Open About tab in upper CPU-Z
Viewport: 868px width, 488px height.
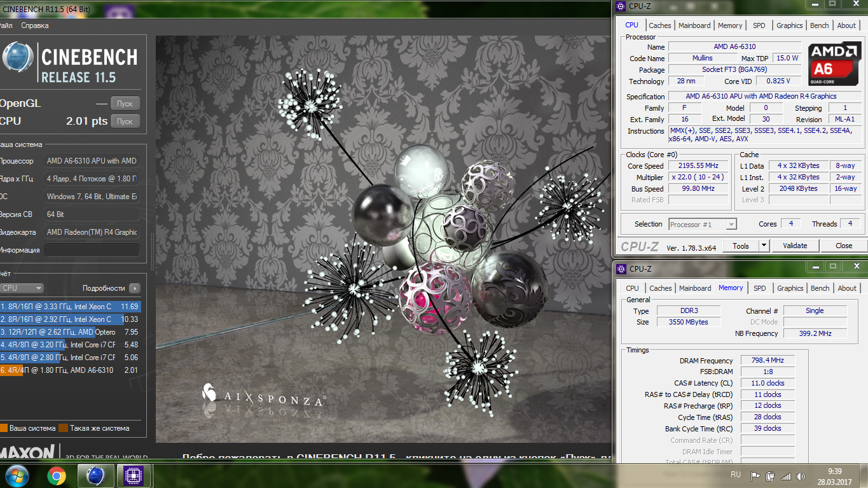(846, 25)
